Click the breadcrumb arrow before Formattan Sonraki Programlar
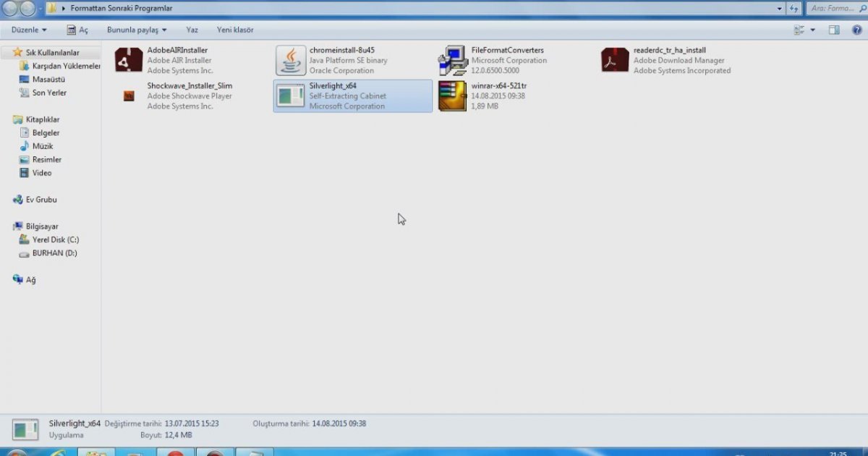The image size is (868, 456). 64,9
